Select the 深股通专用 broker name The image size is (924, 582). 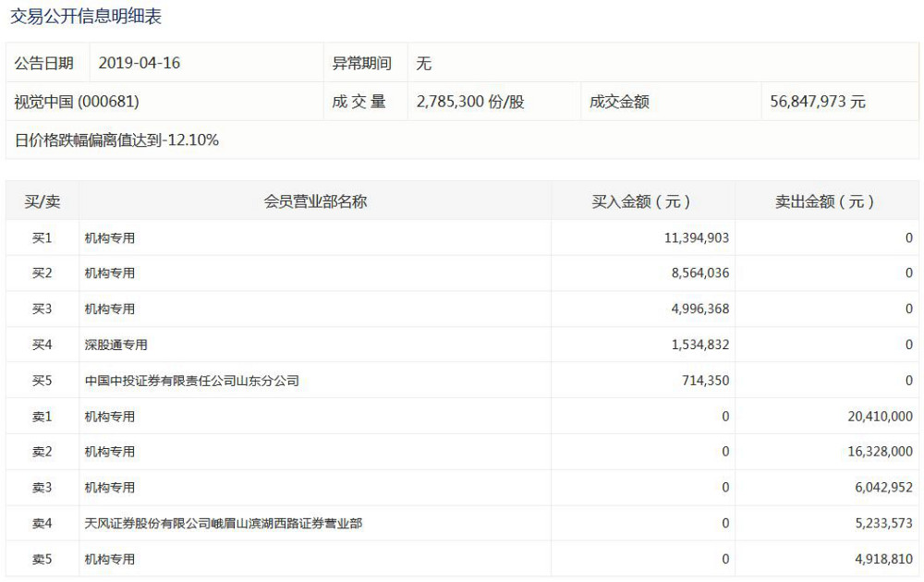116,346
